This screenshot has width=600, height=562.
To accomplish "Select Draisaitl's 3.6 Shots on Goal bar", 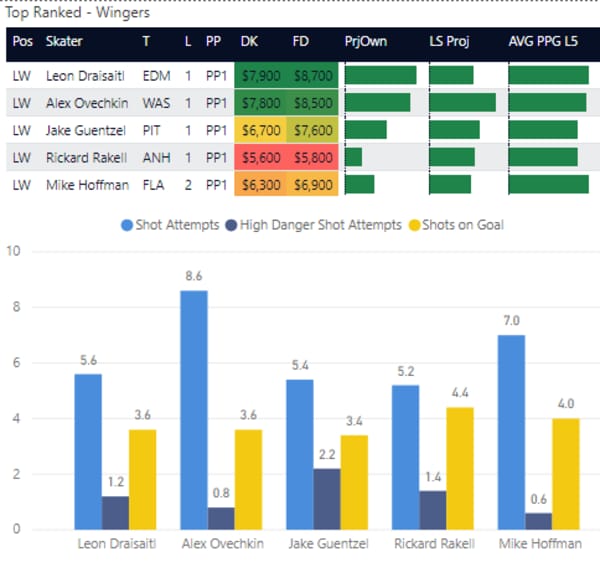I will (x=142, y=480).
